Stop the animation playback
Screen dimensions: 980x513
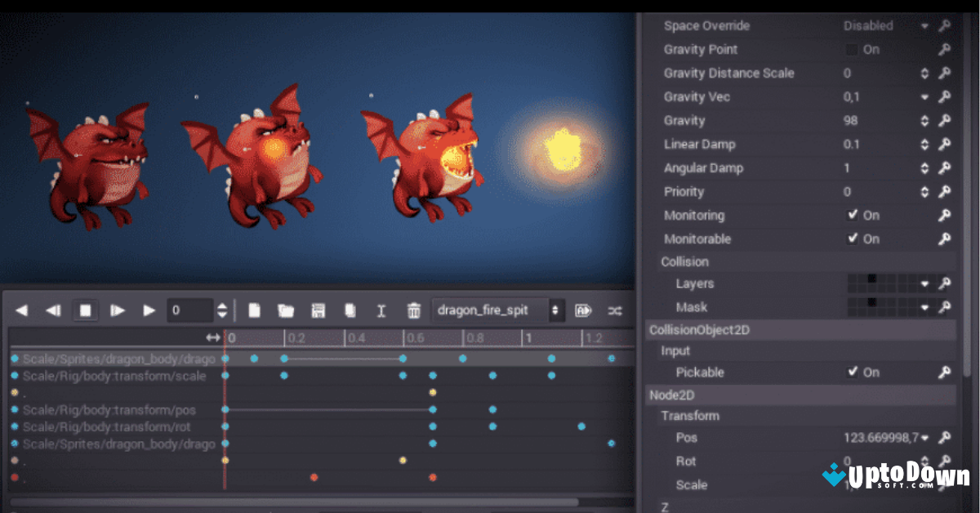pos(85,310)
